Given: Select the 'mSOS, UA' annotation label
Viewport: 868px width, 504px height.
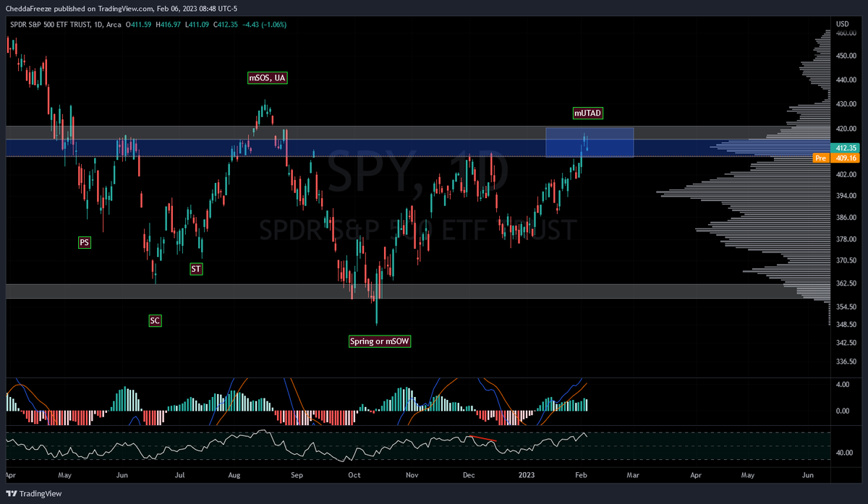Looking at the screenshot, I should [268, 77].
